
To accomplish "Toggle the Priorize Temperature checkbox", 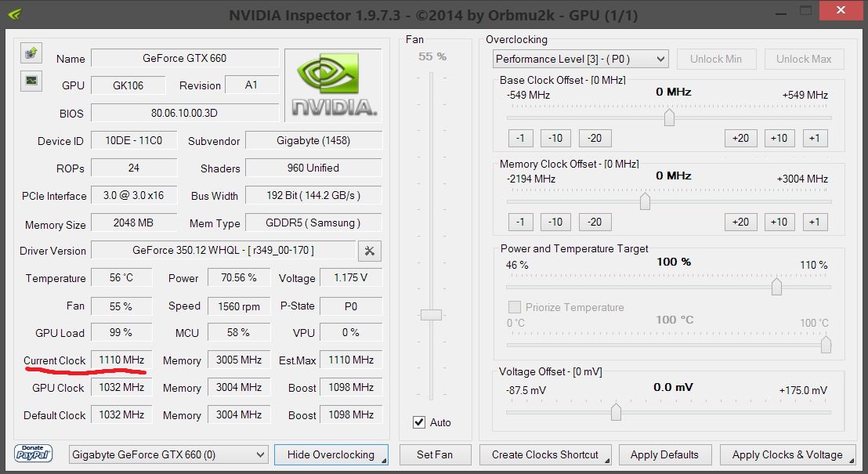I will 514,307.
